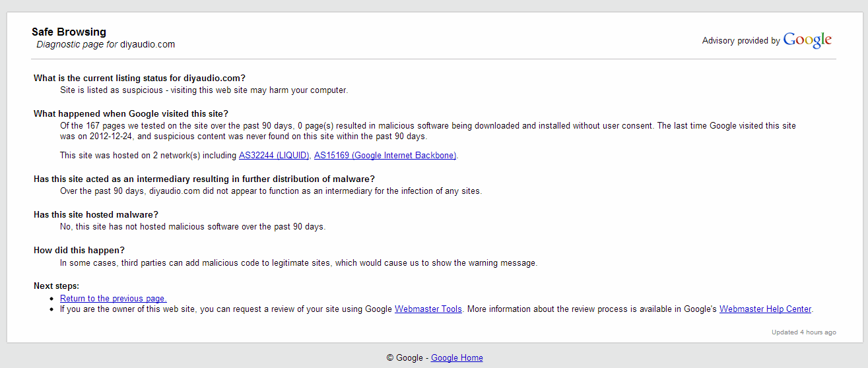Open the Webmaster Help Center link
Viewport: 868px width, 368px height.
(766, 309)
